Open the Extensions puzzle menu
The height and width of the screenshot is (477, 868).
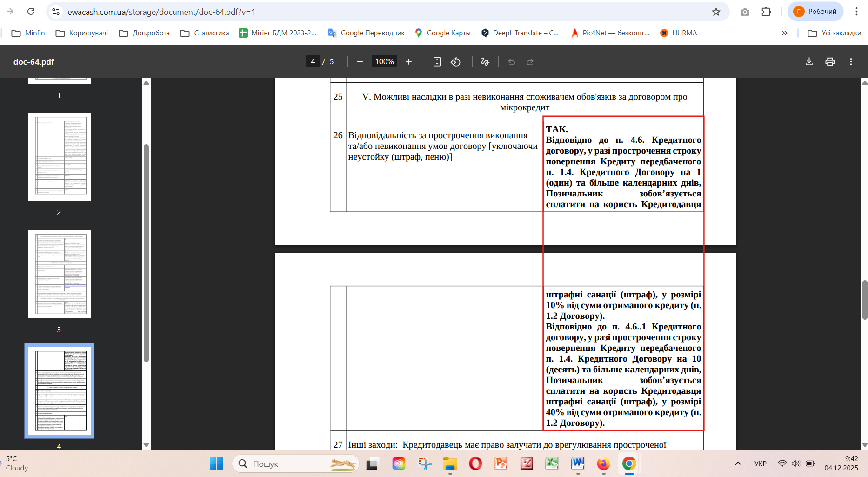[766, 12]
